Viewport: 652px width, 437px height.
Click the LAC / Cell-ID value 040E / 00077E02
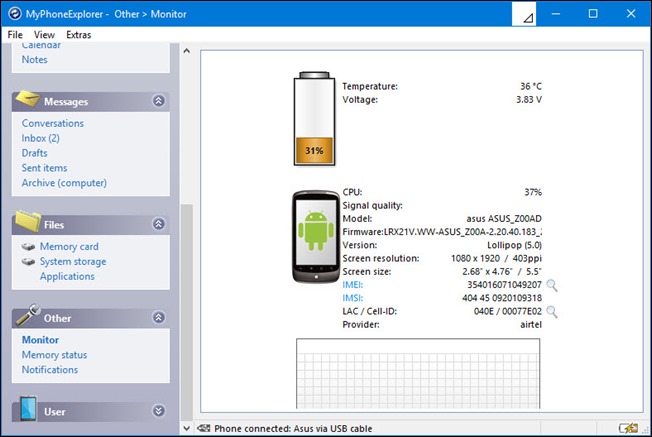point(508,311)
